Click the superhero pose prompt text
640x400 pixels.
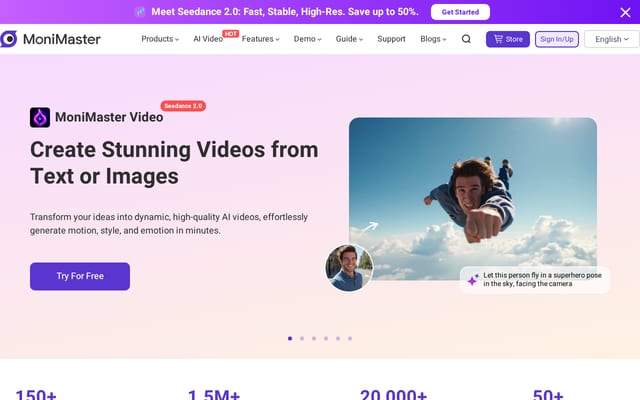[x=542, y=280]
